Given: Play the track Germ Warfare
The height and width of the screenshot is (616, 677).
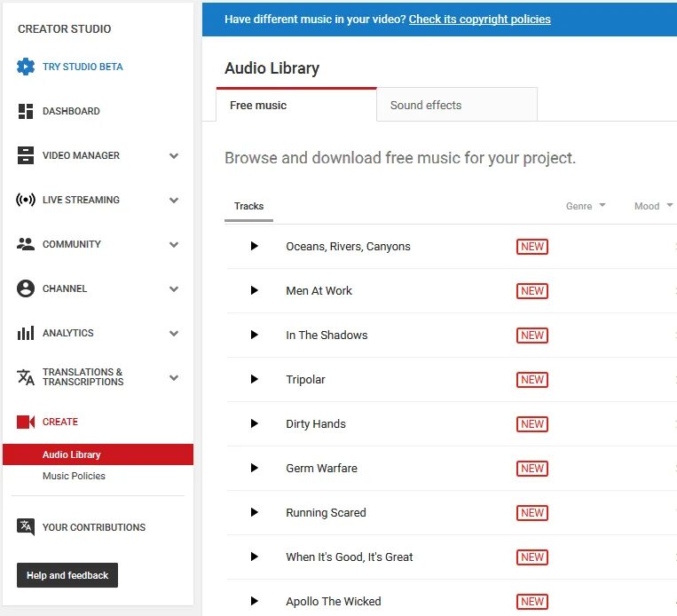Looking at the screenshot, I should (255, 468).
